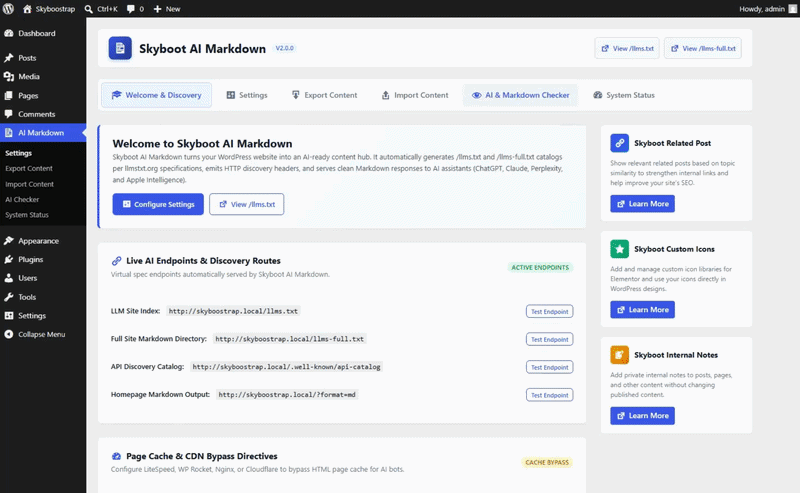Test the Full Site Markdown Directory endpoint
The height and width of the screenshot is (493, 800).
click(x=549, y=339)
